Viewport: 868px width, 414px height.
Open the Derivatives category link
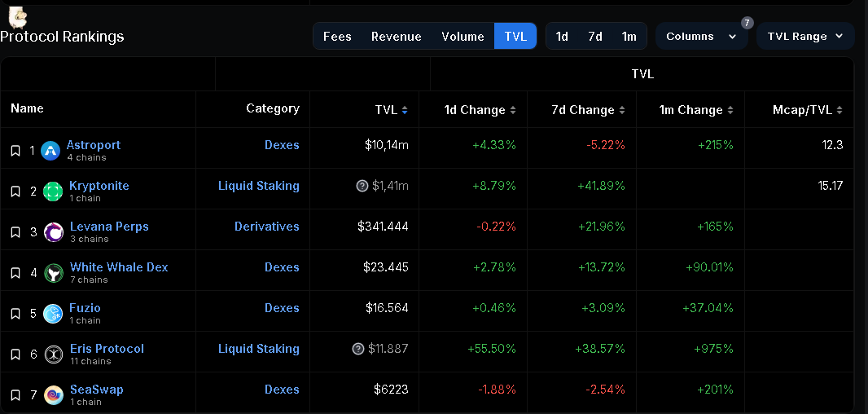[x=267, y=226]
